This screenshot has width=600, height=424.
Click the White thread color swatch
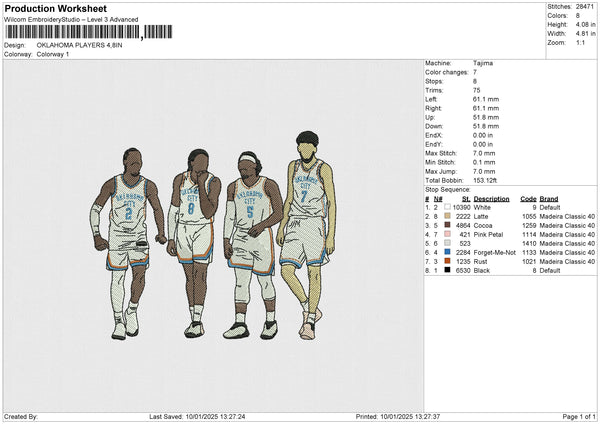point(447,207)
